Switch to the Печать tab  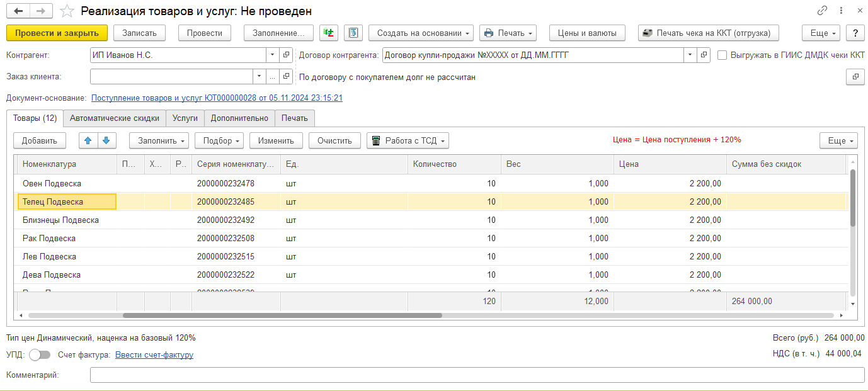[x=295, y=118]
